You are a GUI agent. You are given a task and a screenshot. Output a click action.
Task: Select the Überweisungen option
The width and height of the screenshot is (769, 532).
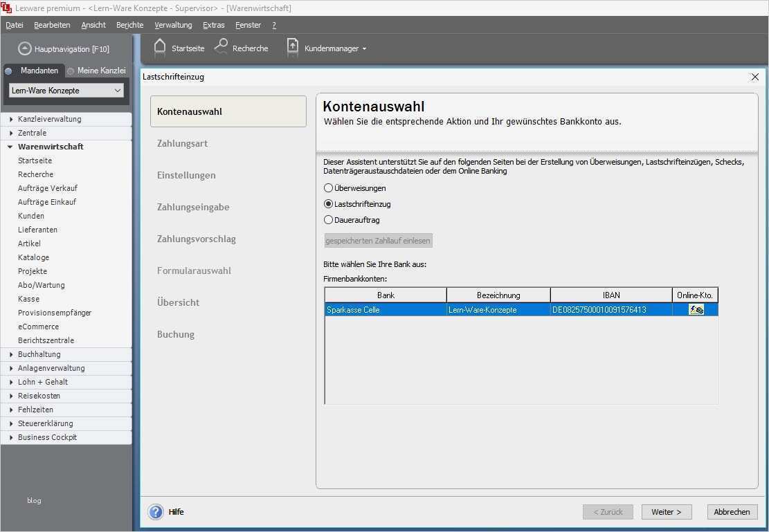coord(328,187)
